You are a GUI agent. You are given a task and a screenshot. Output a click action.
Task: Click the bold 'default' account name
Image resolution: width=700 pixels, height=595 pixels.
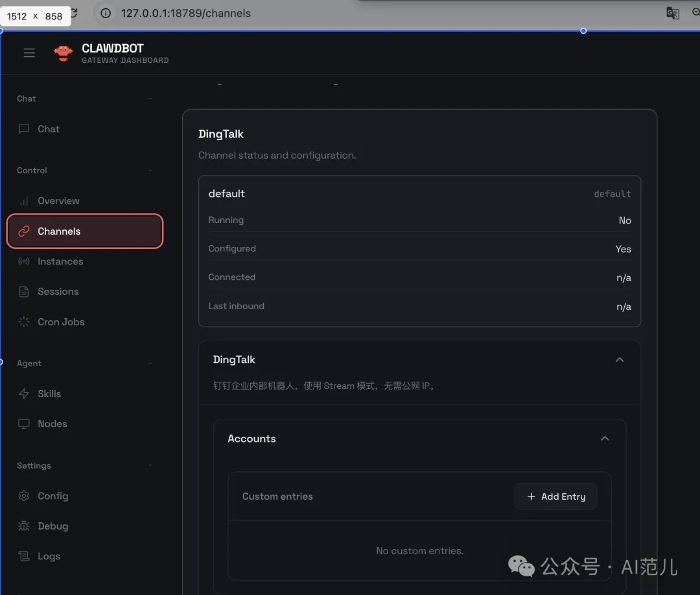coord(226,194)
